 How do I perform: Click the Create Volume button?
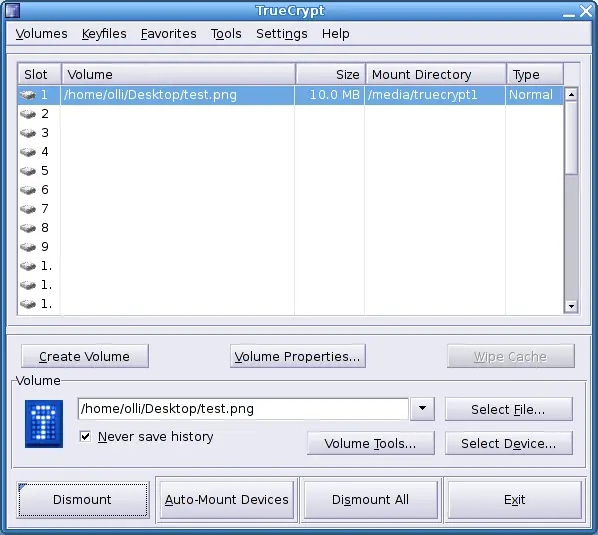(85, 356)
